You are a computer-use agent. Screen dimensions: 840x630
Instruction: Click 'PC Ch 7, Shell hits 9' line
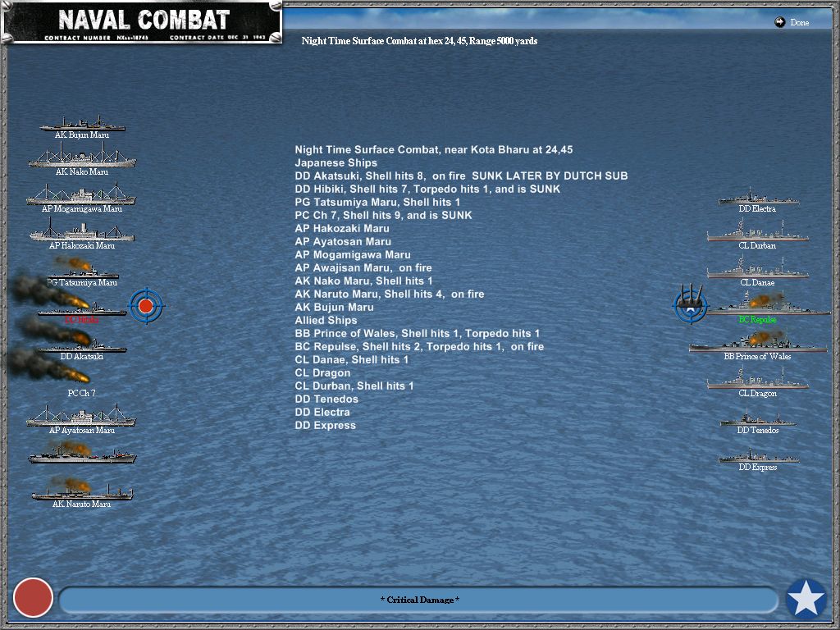click(384, 216)
